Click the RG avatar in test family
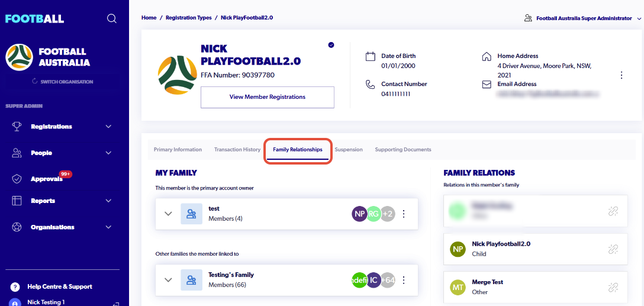Image resolution: width=644 pixels, height=306 pixels. 373,214
